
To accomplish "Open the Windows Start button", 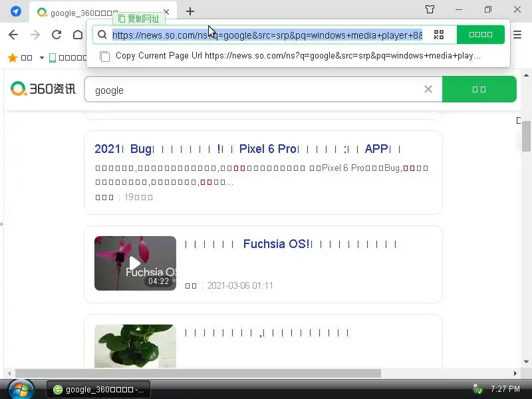I will tap(21, 390).
